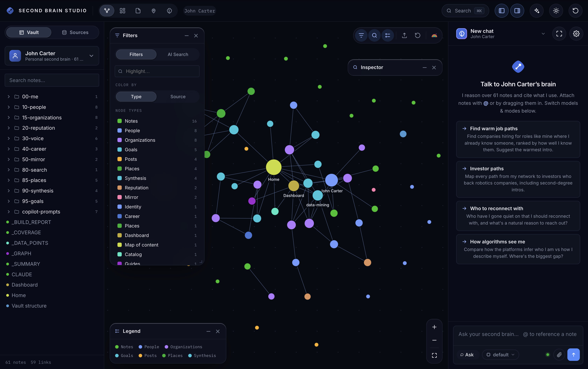Click the Search notes input field
This screenshot has height=369, width=588.
point(52,80)
